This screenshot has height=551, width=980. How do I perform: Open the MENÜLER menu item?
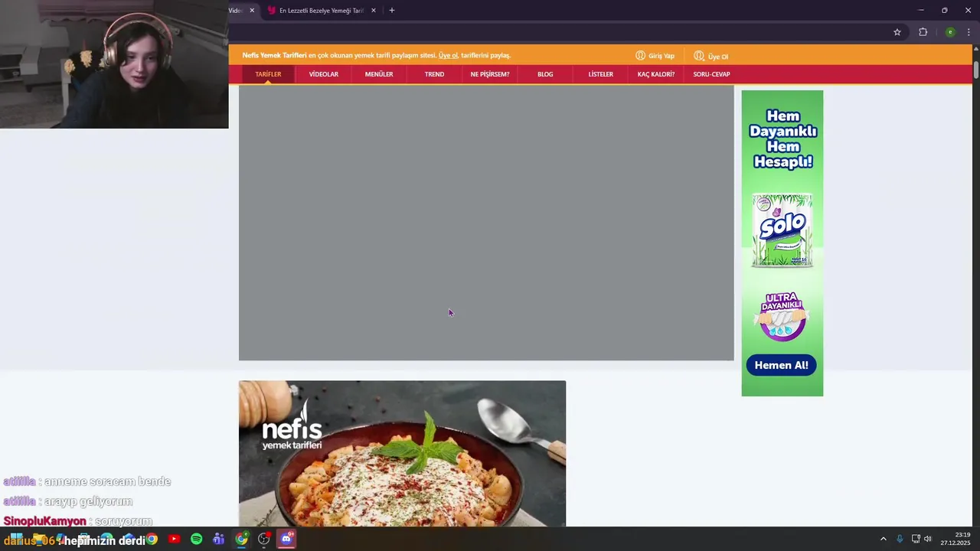pyautogui.click(x=379, y=74)
